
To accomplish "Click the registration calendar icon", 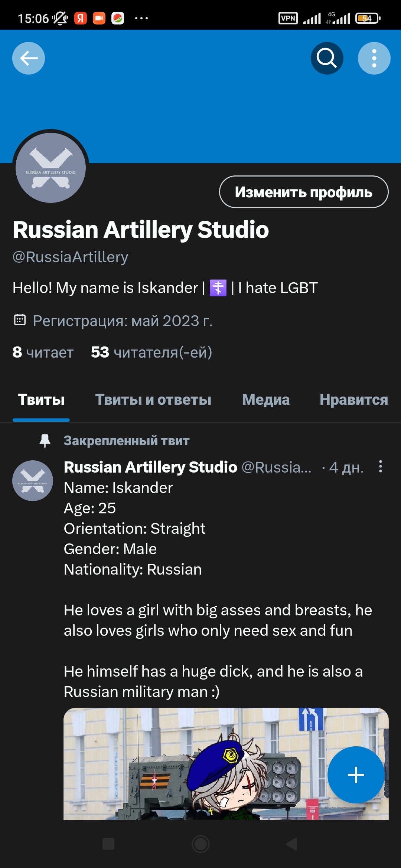I will 20,319.
